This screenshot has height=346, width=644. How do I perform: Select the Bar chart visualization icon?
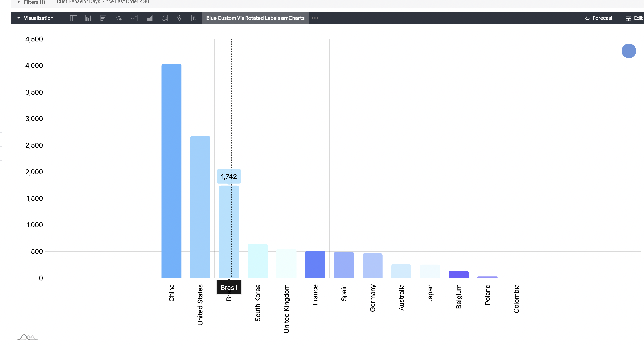(x=104, y=18)
